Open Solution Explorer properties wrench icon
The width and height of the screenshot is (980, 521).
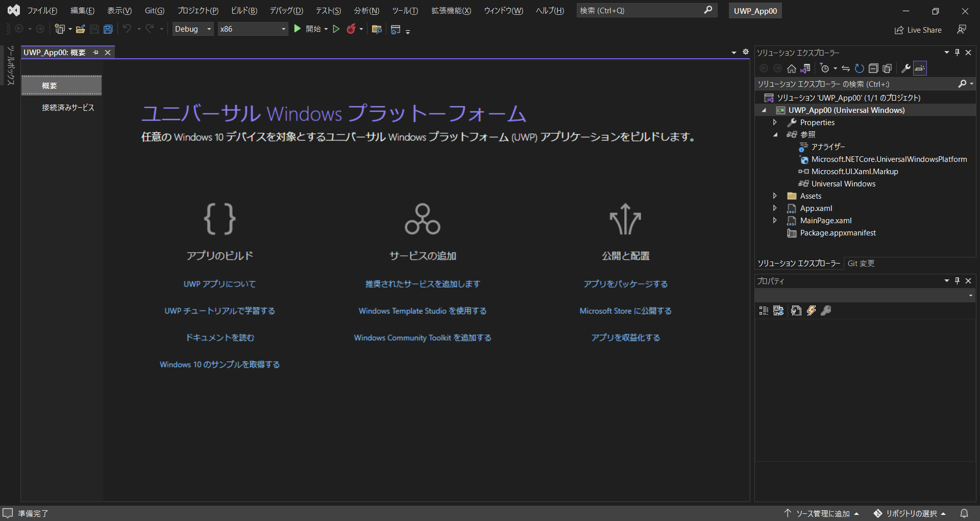point(905,68)
